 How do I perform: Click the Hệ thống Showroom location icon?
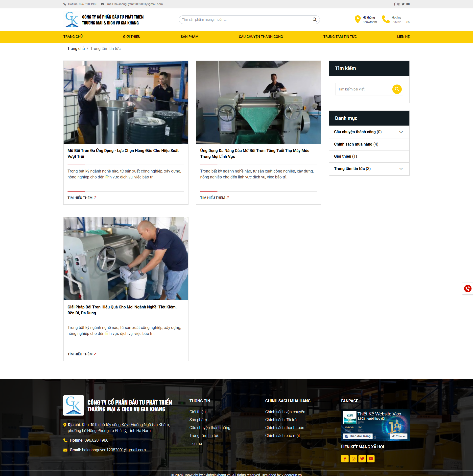point(357,20)
